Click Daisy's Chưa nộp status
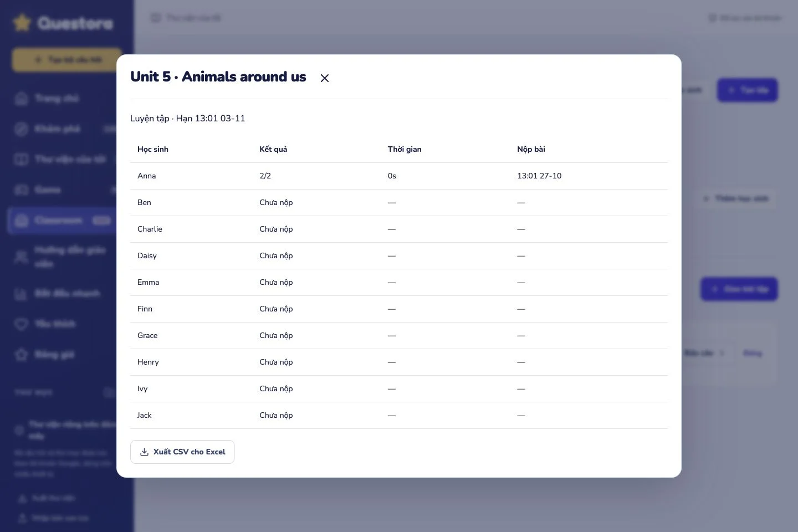The height and width of the screenshot is (532, 798). click(276, 256)
